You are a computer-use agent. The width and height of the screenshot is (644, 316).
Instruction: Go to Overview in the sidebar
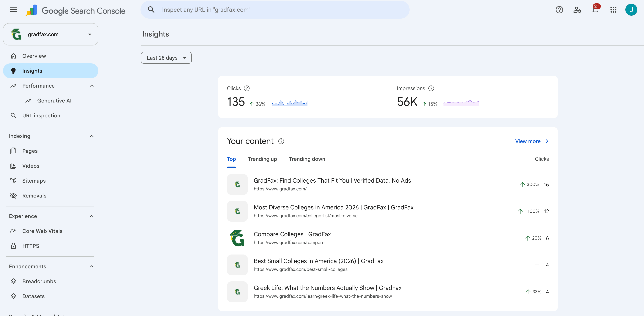point(50,56)
